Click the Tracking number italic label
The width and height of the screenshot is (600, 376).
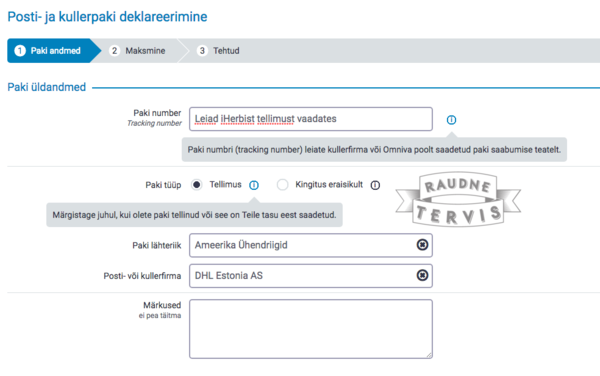[x=154, y=123]
